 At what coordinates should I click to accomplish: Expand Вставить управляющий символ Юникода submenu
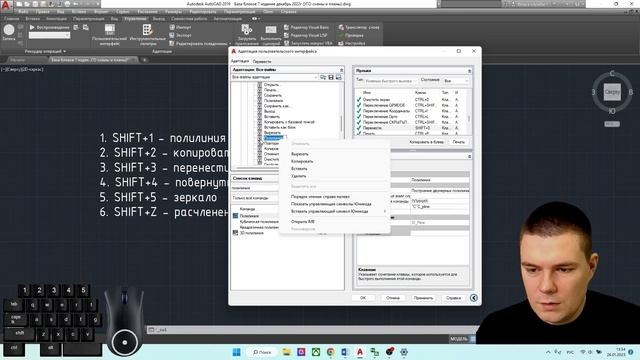point(334,211)
